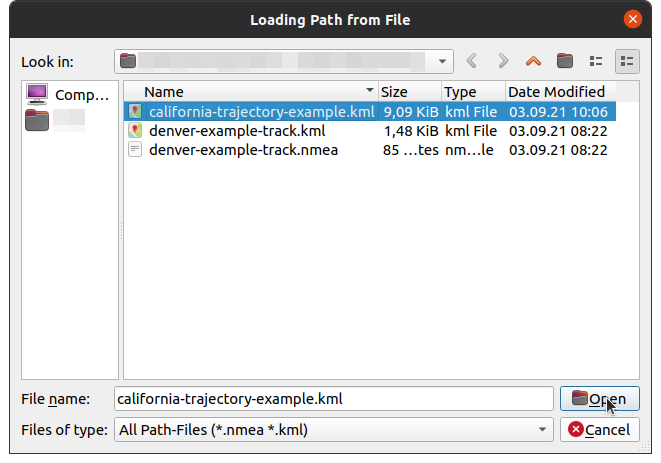Sort files by Size column
Image resolution: width=661 pixels, height=463 pixels.
[408, 91]
